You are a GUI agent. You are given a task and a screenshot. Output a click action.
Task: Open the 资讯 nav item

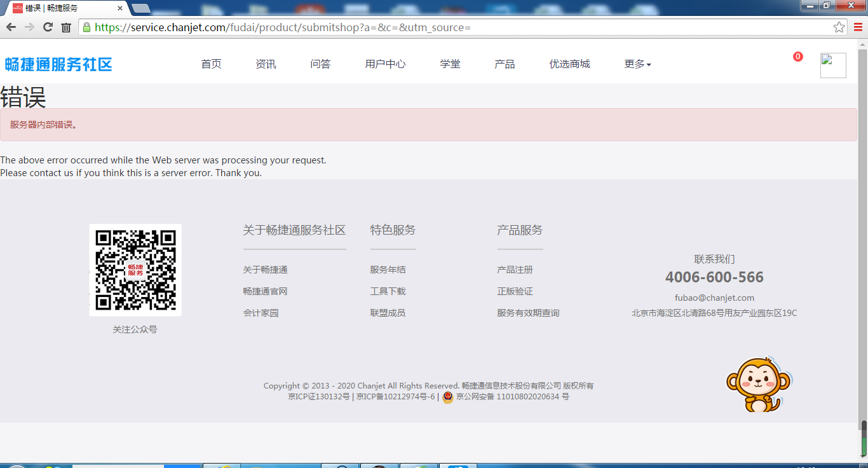coord(266,64)
